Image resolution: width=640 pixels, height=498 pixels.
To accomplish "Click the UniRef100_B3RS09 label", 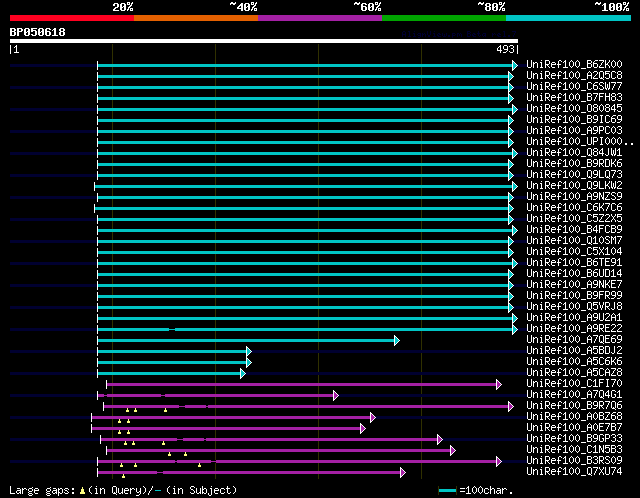I will (x=574, y=461).
